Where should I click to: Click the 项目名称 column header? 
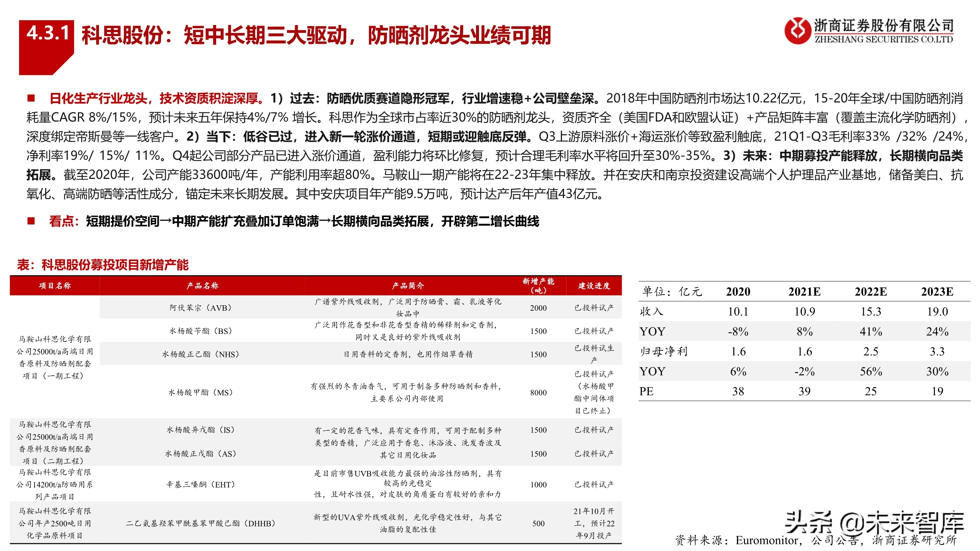tap(55, 285)
